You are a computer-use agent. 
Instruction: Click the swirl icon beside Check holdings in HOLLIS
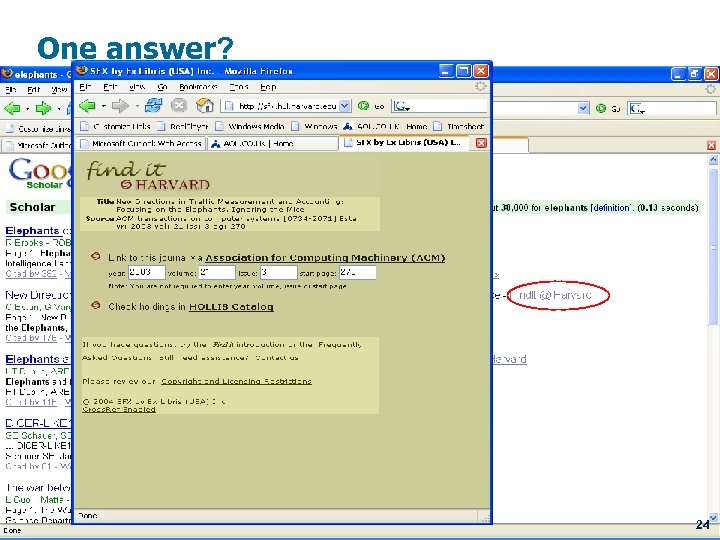[96, 305]
